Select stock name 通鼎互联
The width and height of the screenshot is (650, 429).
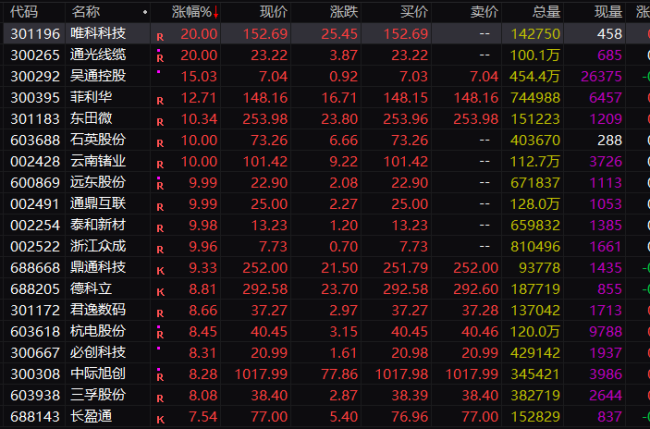[x=98, y=204]
